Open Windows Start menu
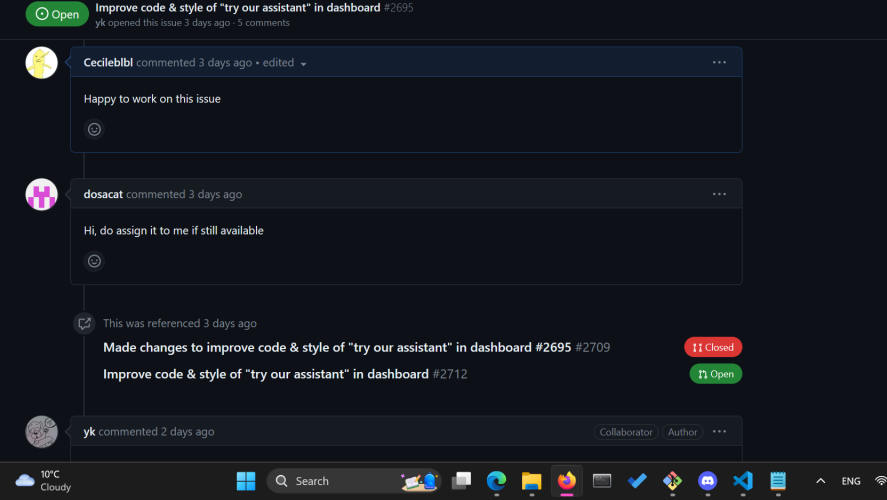 246,481
